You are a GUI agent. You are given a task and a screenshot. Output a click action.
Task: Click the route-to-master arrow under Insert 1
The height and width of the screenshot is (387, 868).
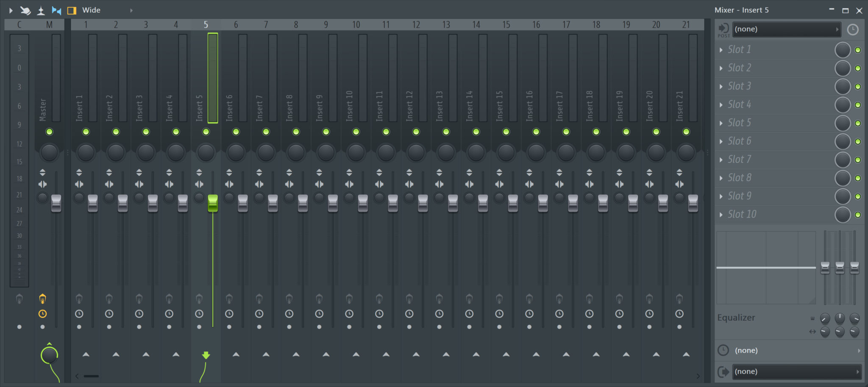pos(86,353)
